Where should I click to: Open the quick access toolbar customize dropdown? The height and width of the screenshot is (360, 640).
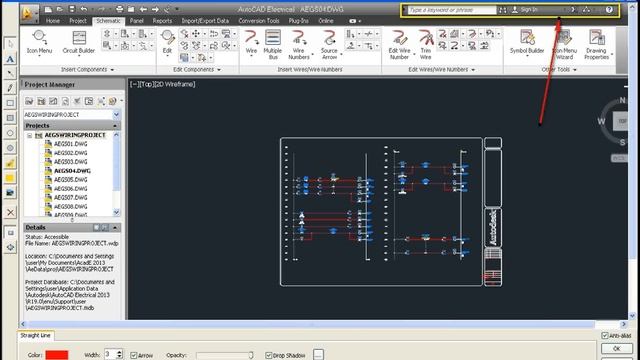point(177,9)
